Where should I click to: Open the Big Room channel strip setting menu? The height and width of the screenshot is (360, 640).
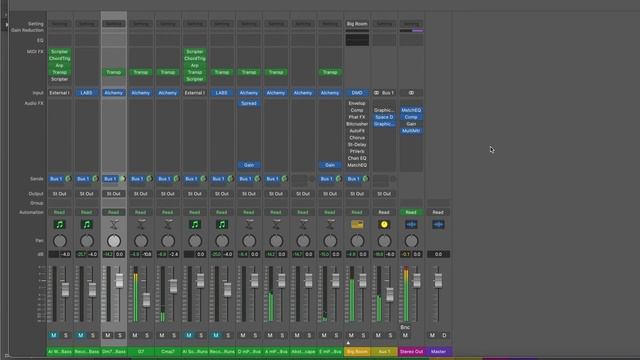pos(357,24)
